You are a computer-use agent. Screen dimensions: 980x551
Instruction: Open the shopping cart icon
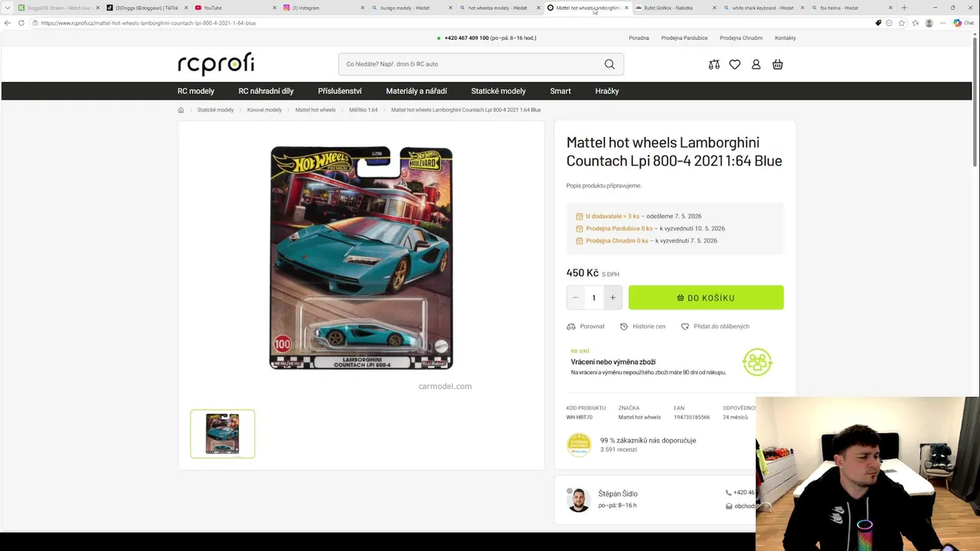[778, 64]
